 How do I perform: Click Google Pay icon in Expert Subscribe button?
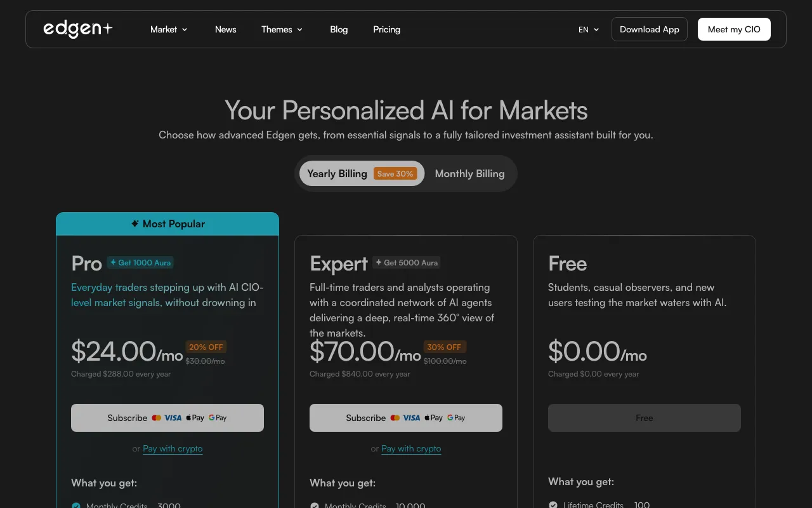[x=456, y=418]
